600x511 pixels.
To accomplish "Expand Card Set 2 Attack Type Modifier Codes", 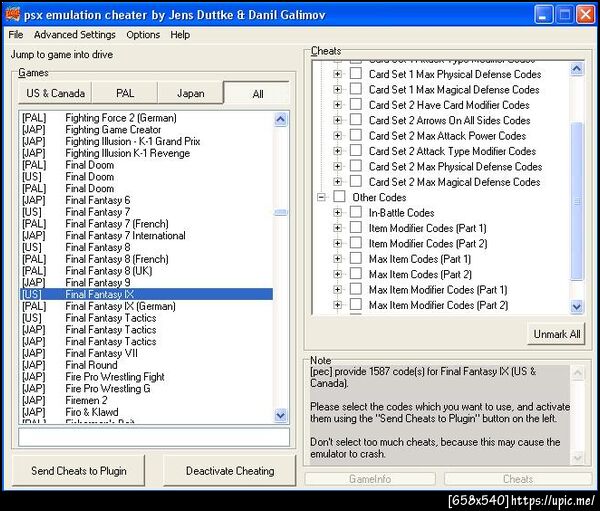I will point(338,151).
